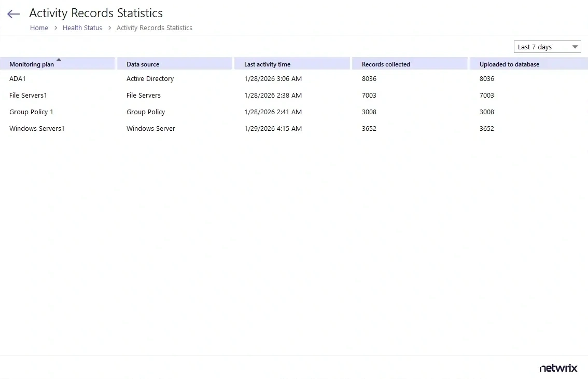588x379 pixels.
Task: Click the Activity Records Statistics page title
Action: tap(96, 13)
